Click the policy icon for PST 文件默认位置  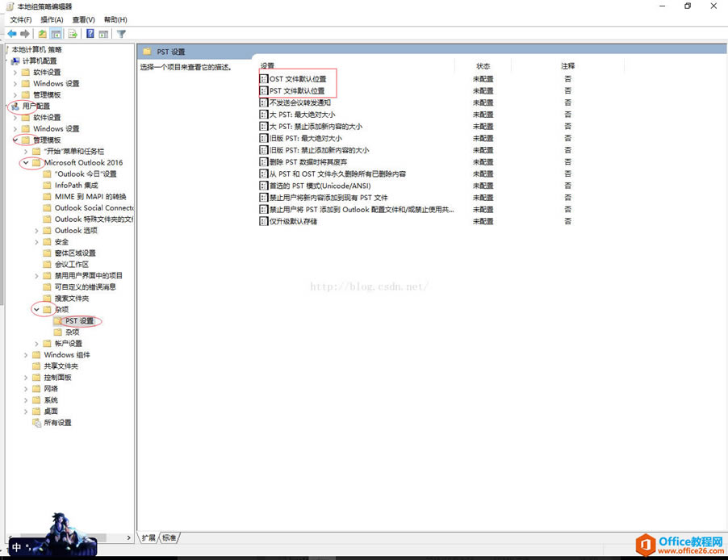click(263, 91)
